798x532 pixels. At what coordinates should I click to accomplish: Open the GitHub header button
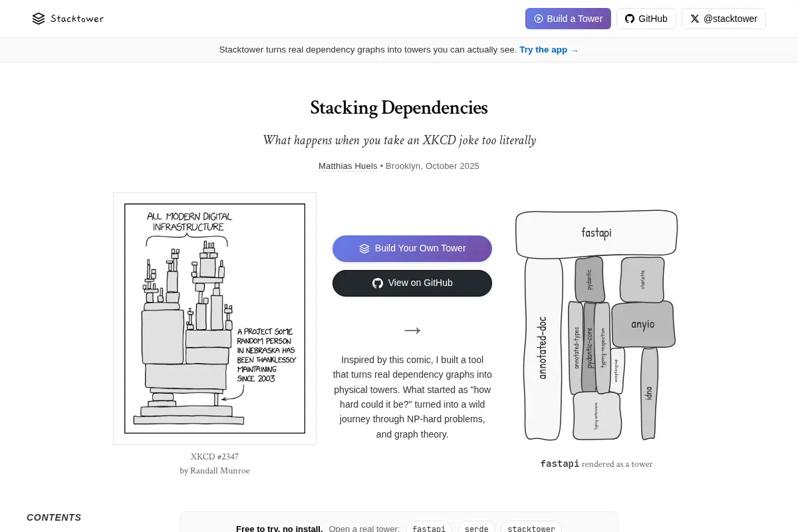[646, 19]
